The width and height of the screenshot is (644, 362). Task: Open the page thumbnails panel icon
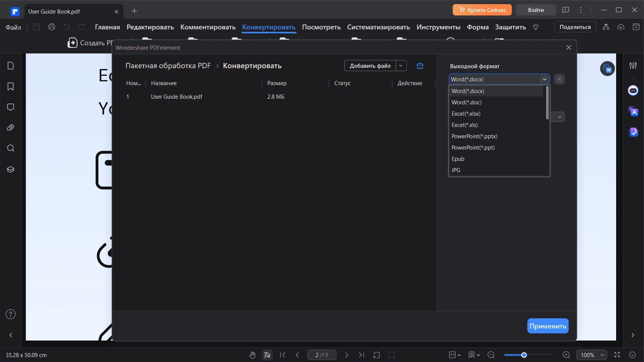point(11,66)
